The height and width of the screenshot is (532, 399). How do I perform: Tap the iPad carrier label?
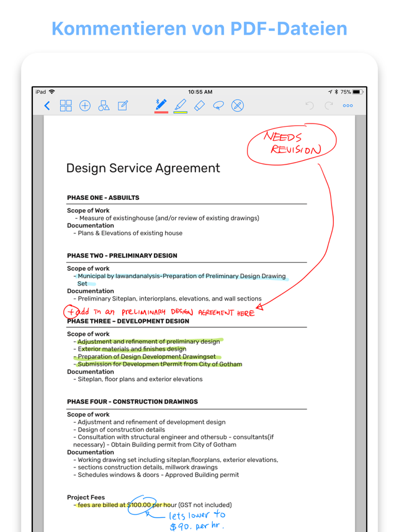tap(41, 92)
